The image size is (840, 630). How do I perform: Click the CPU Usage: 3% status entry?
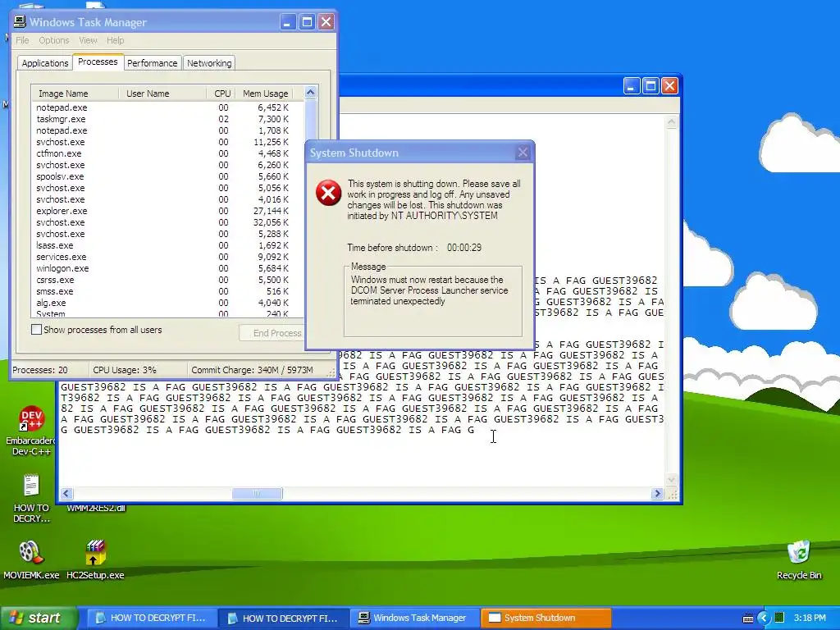point(125,370)
